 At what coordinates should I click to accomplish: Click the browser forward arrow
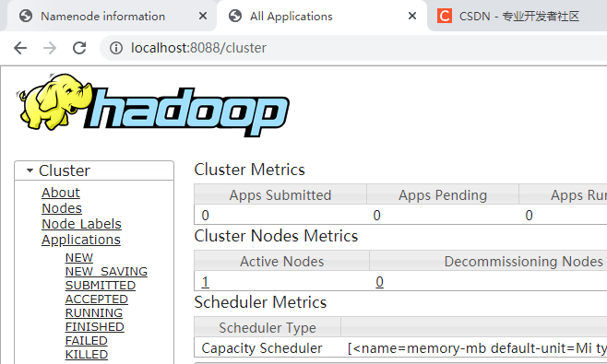(x=50, y=48)
